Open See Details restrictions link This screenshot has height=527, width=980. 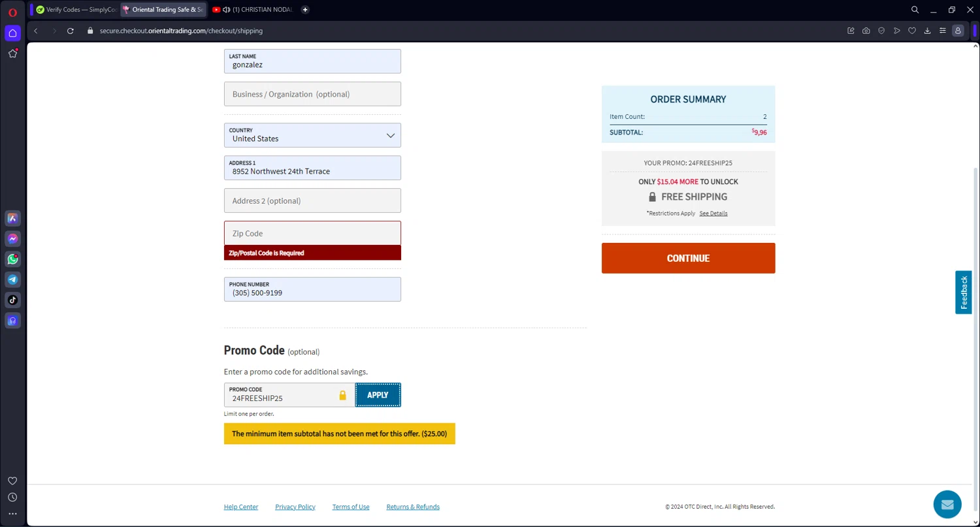pyautogui.click(x=713, y=214)
